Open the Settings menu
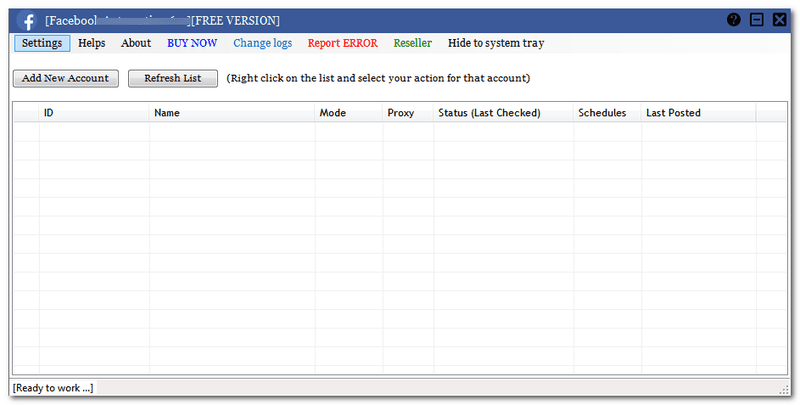 coord(42,43)
